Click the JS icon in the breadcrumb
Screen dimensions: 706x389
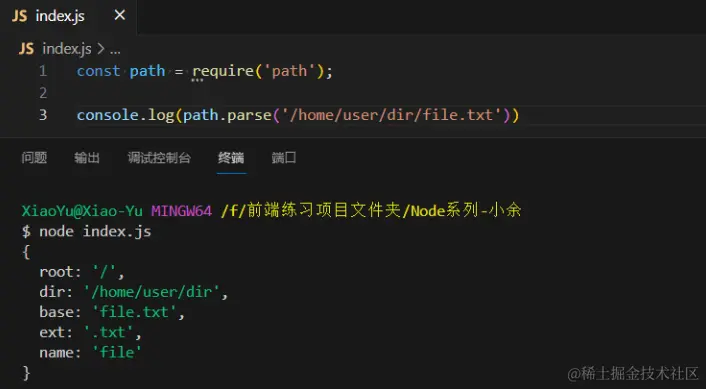(x=26, y=49)
